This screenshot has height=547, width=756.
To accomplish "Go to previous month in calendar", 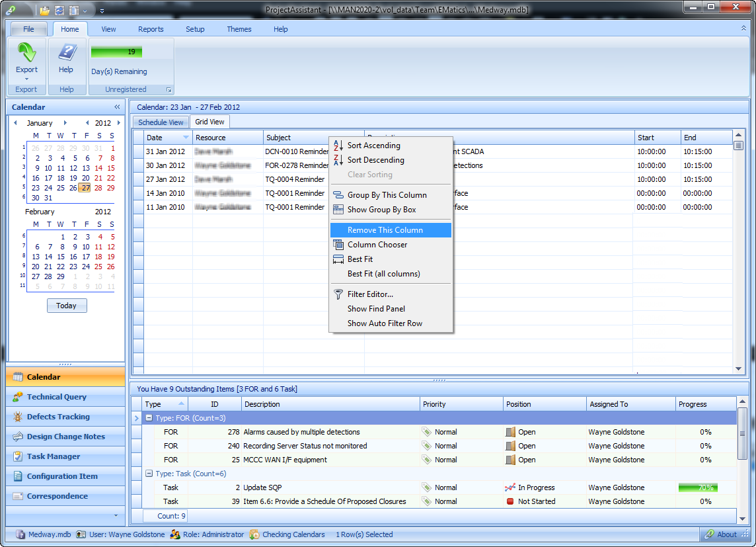I will point(15,122).
